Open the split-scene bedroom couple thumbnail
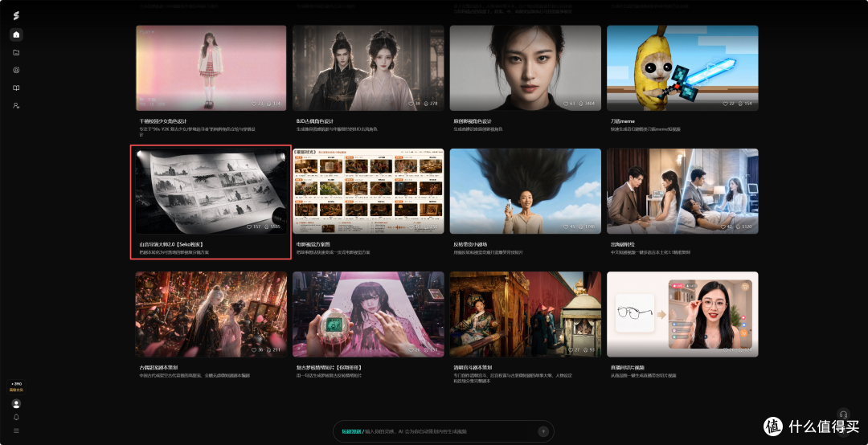The image size is (868, 445). [682, 191]
